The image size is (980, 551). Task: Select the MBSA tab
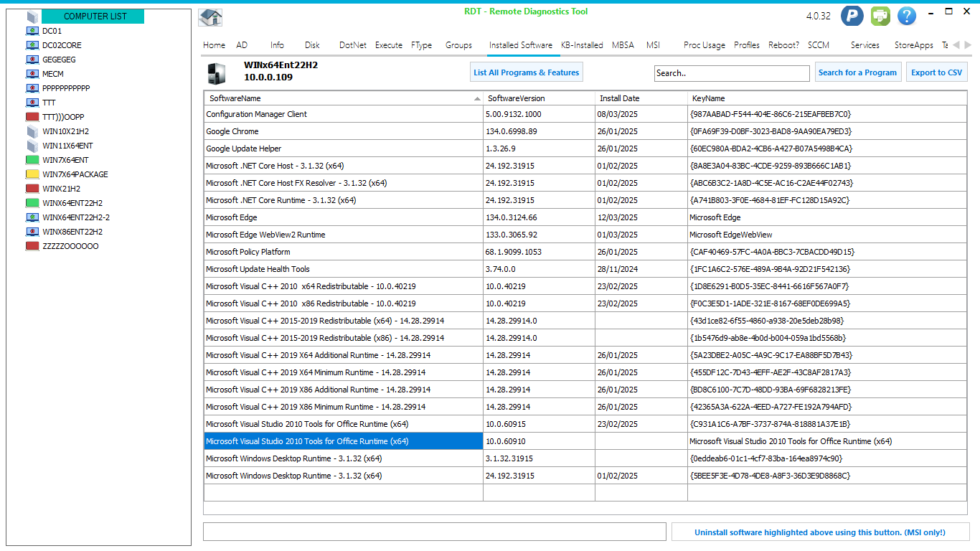[623, 44]
